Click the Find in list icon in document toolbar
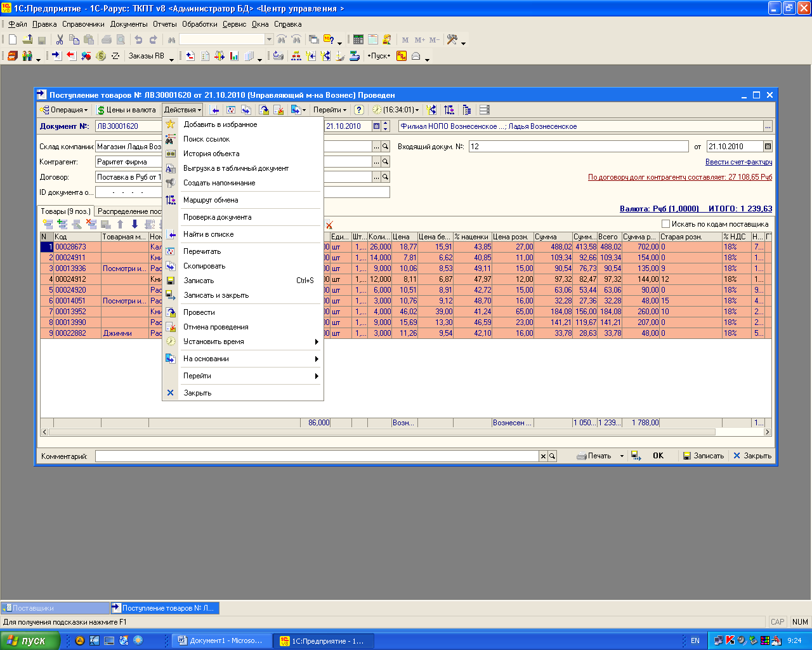Viewport: 812px width, 650px height. click(214, 110)
